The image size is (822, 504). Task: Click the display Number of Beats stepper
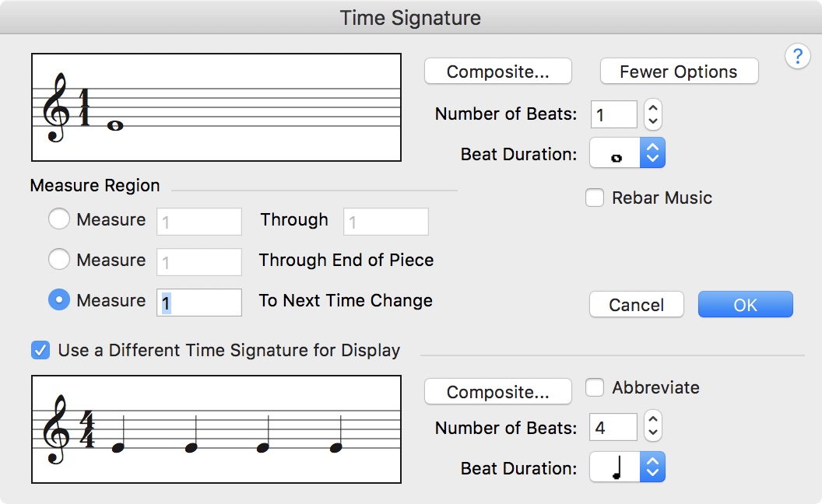[x=654, y=427]
